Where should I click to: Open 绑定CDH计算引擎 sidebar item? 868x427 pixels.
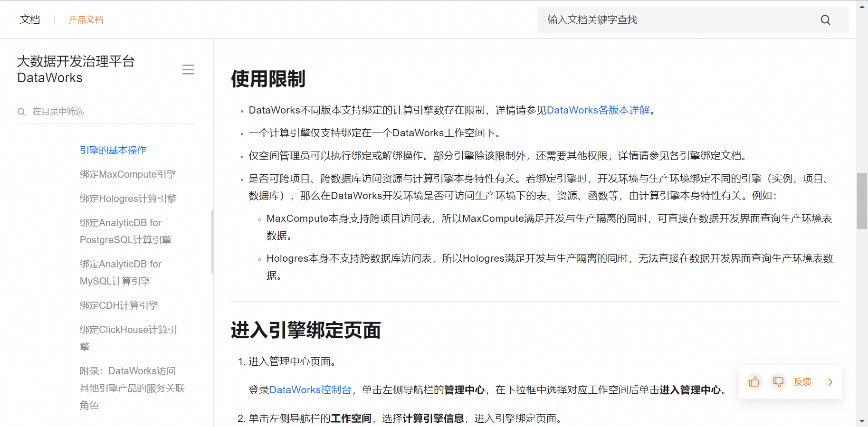pyautogui.click(x=119, y=305)
